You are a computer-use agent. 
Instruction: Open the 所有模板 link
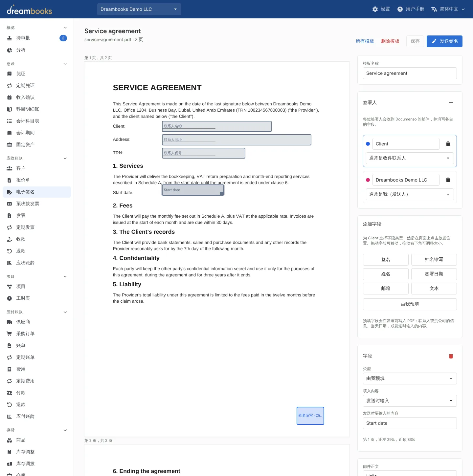[365, 41]
